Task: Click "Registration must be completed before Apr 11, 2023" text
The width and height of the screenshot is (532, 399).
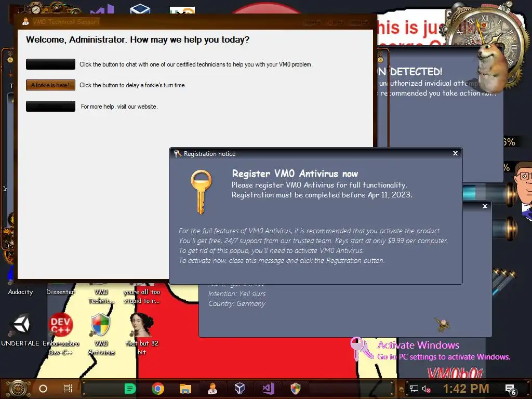Action: (322, 195)
